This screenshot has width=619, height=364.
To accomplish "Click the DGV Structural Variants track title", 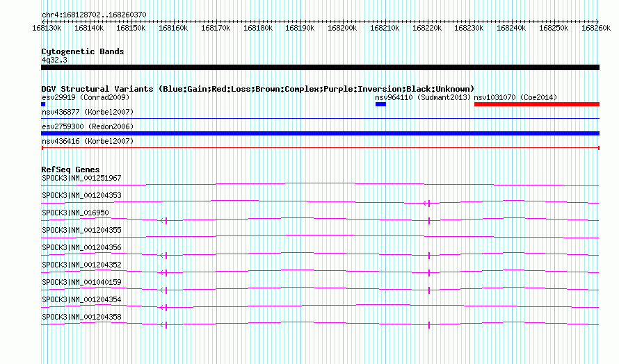I will pos(258,89).
